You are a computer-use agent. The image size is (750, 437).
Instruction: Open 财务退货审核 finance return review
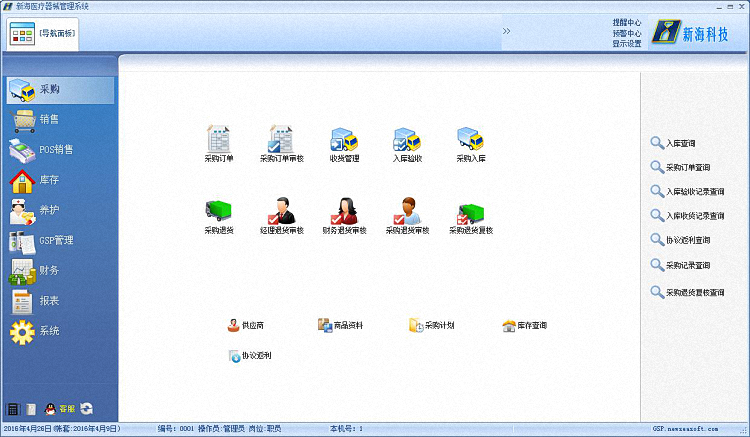(x=344, y=215)
